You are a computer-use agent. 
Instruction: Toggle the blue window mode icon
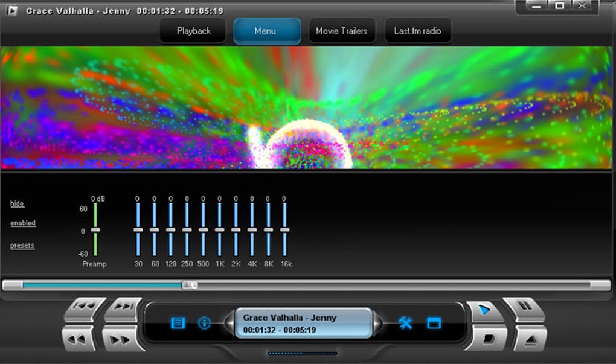[x=434, y=323]
